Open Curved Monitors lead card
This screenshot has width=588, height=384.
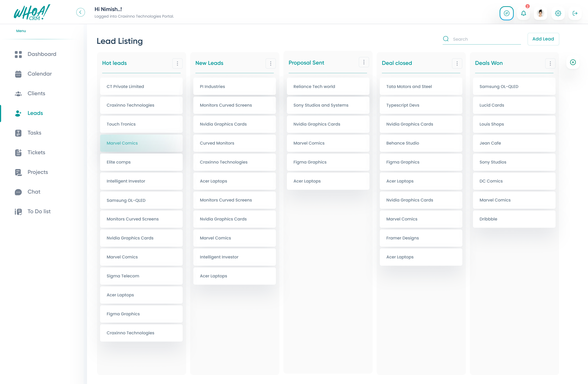234,143
